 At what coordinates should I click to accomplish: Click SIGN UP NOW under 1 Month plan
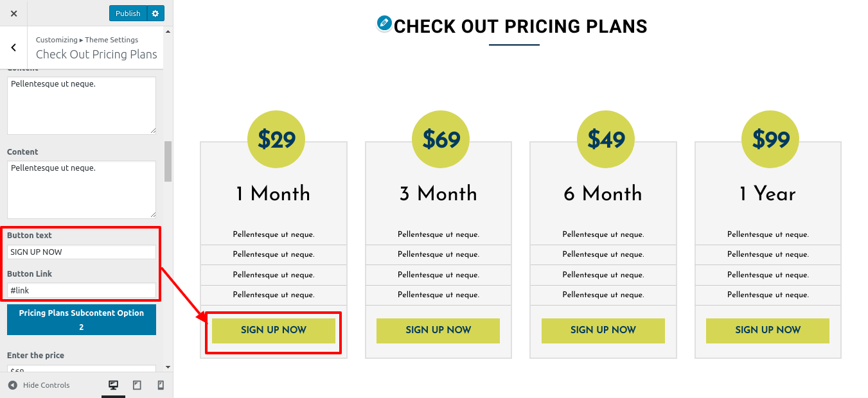pos(274,331)
